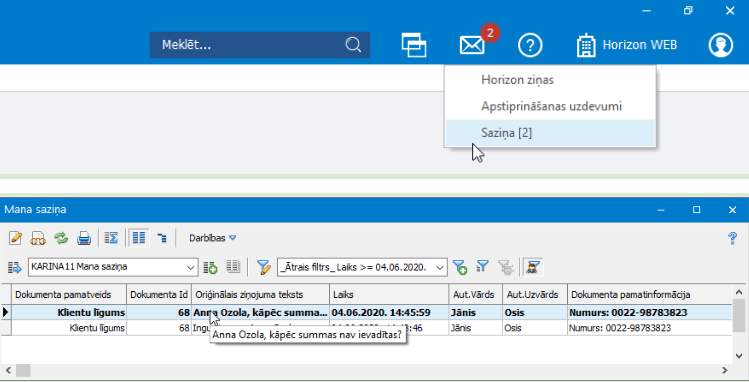This screenshot has height=382, width=749.
Task: Click the add filter funnel plus icon
Action: coord(460,267)
